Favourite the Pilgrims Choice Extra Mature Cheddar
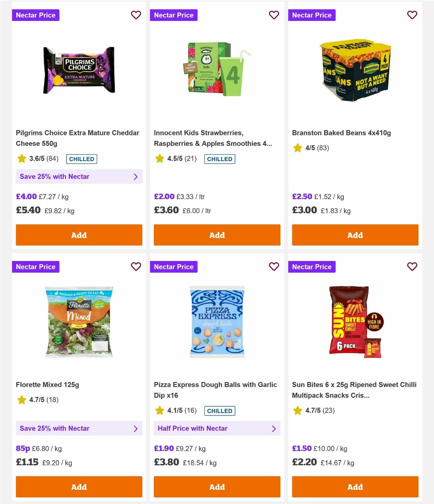Screen dimensions: 434x504 pos(136,15)
